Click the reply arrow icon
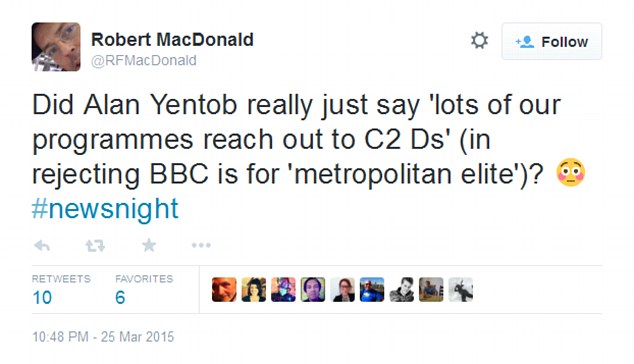 [42, 245]
